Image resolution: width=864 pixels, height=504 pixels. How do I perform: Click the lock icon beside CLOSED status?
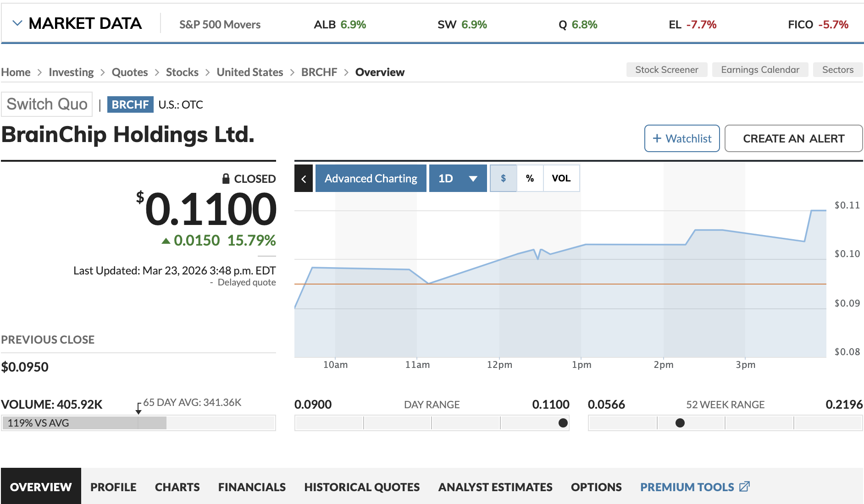tap(226, 179)
